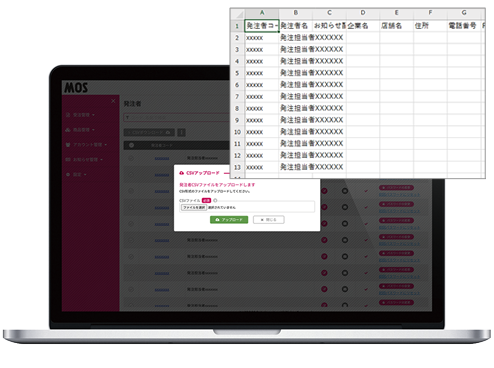This screenshot has width=494, height=368.
Task: Close the sidebar with the X icon
Action: click(113, 101)
